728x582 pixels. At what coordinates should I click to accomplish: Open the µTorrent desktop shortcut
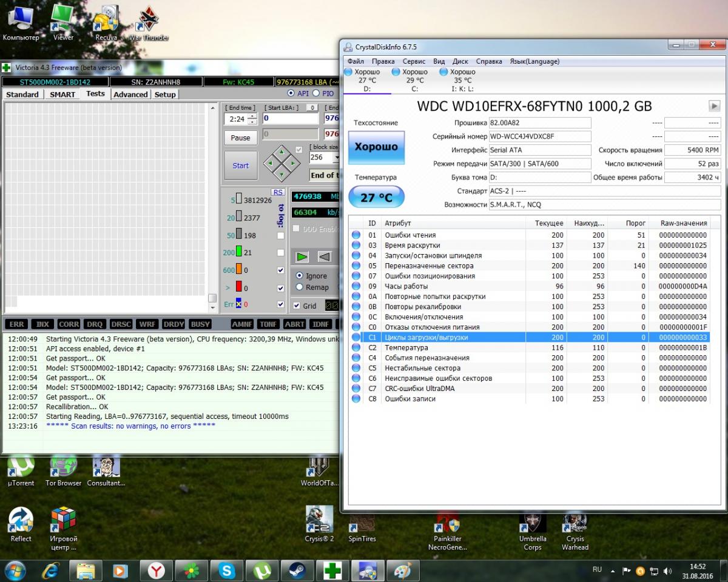[x=21, y=471]
